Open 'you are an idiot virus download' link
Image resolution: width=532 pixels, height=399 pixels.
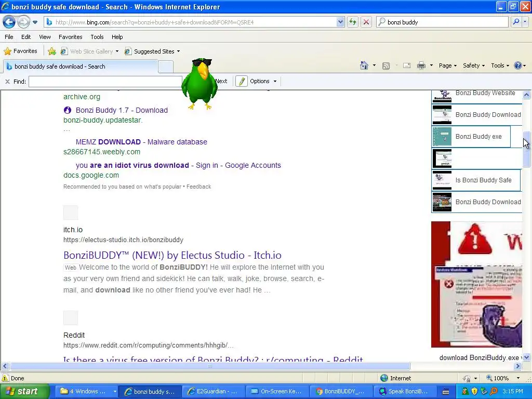(178, 165)
